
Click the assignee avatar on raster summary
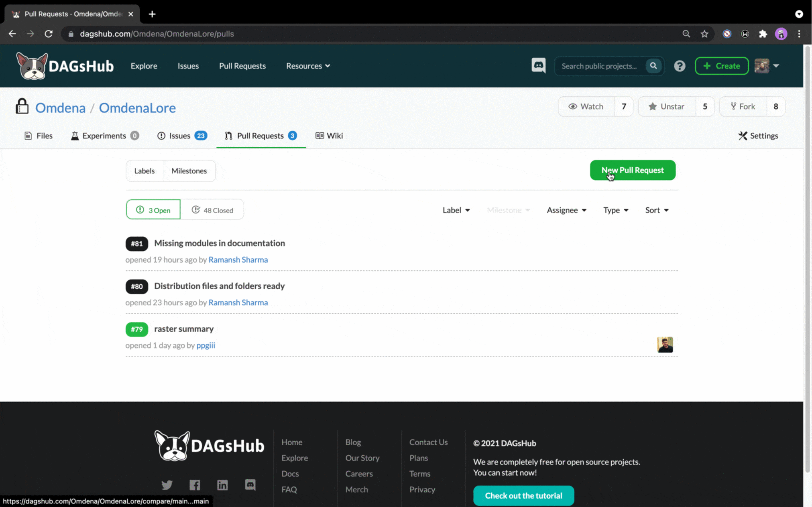pyautogui.click(x=665, y=345)
